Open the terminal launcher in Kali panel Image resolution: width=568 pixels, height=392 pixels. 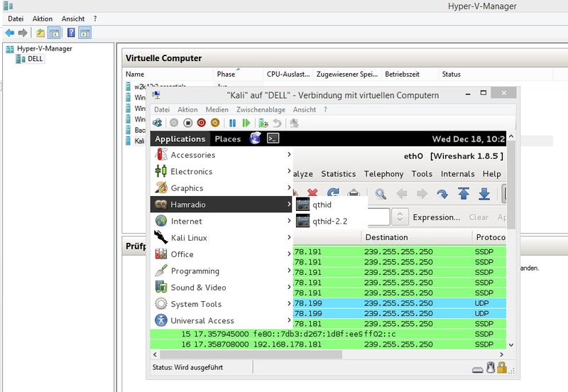272,139
